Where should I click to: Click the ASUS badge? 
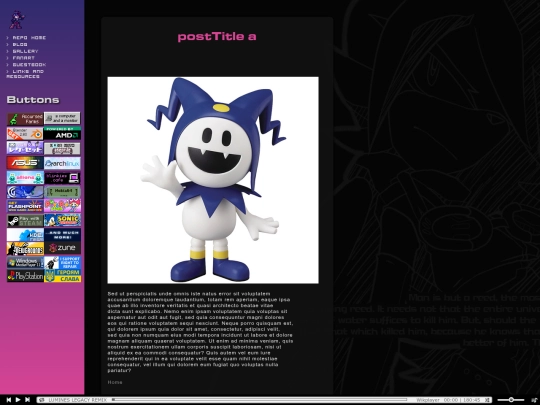[25, 163]
